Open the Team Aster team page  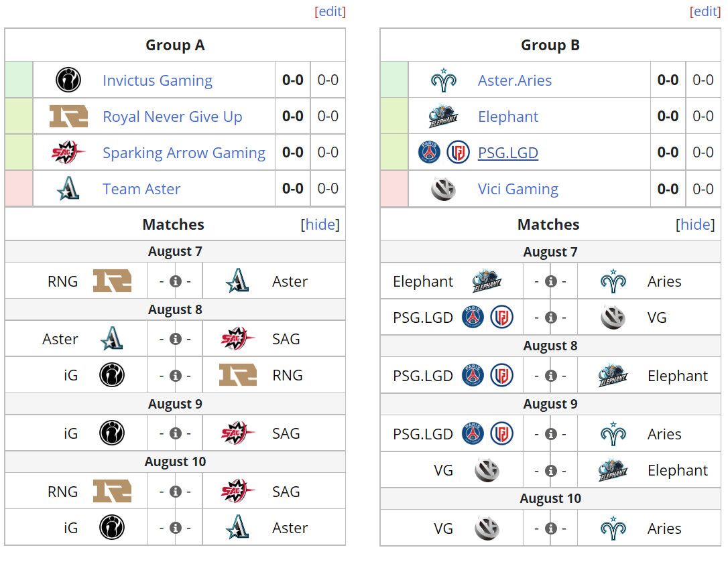[x=141, y=189]
